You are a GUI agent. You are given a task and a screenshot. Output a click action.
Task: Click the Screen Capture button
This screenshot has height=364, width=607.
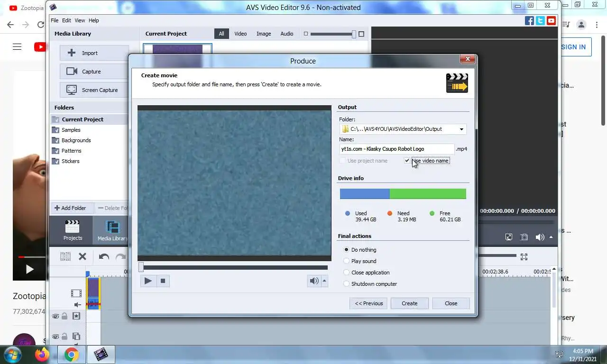click(x=94, y=90)
